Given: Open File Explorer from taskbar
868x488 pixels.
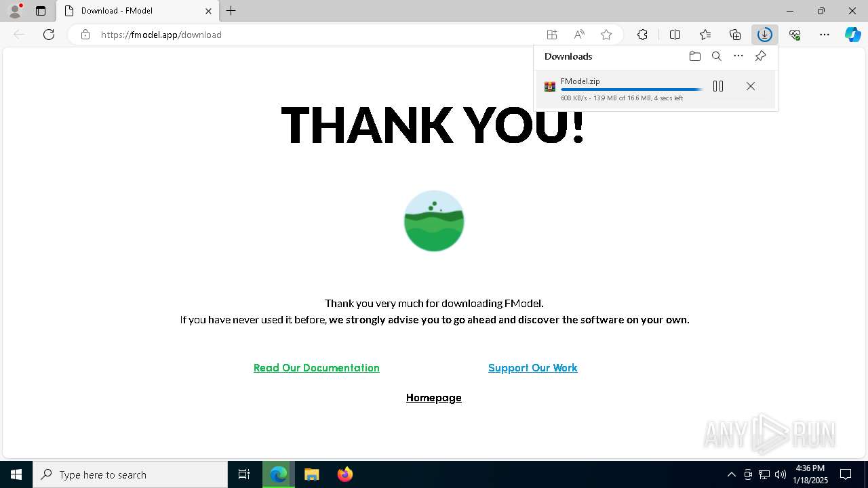Looking at the screenshot, I should click(312, 474).
